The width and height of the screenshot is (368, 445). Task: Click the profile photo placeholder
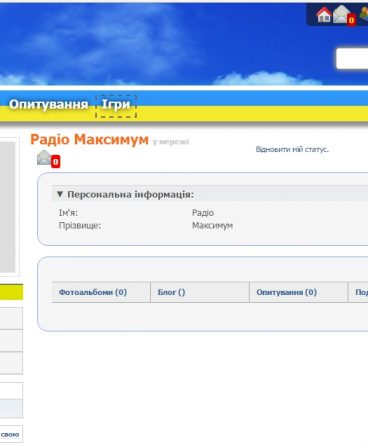tap(8, 207)
